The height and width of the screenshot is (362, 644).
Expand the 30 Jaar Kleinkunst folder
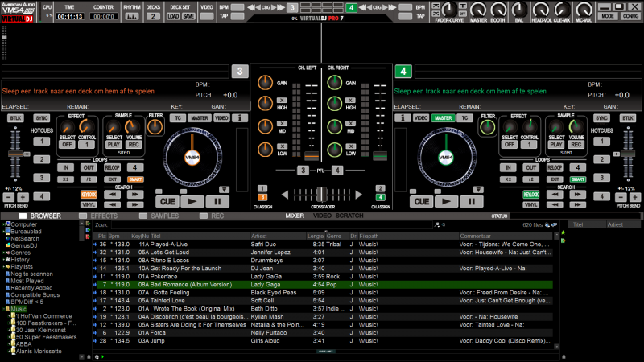point(9,330)
